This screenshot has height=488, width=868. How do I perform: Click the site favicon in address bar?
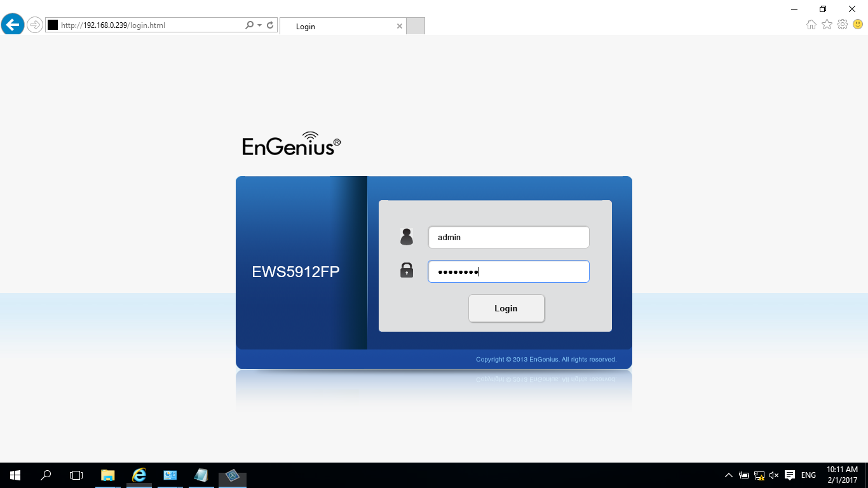pyautogui.click(x=53, y=25)
